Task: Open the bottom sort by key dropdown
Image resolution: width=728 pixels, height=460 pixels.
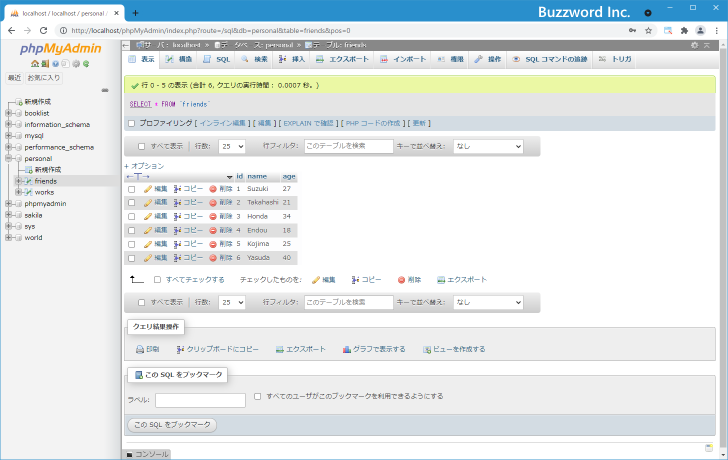Action: coord(488,303)
